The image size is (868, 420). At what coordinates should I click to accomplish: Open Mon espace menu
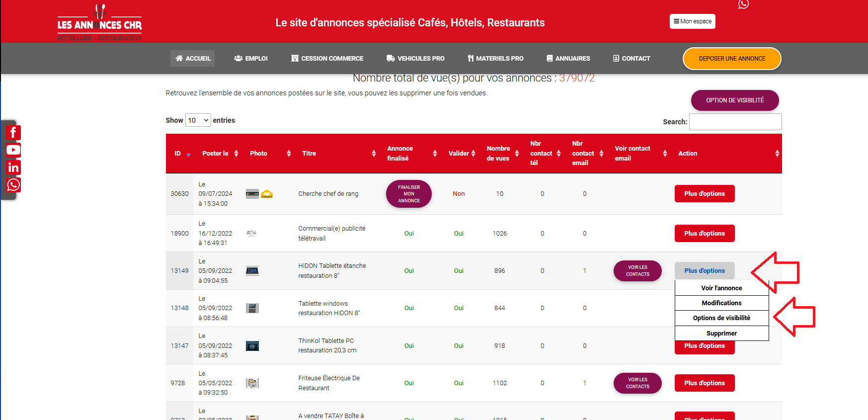[693, 21]
